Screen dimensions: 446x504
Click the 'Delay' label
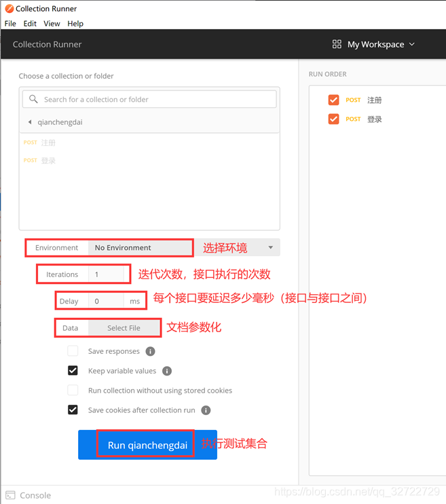coord(69,302)
